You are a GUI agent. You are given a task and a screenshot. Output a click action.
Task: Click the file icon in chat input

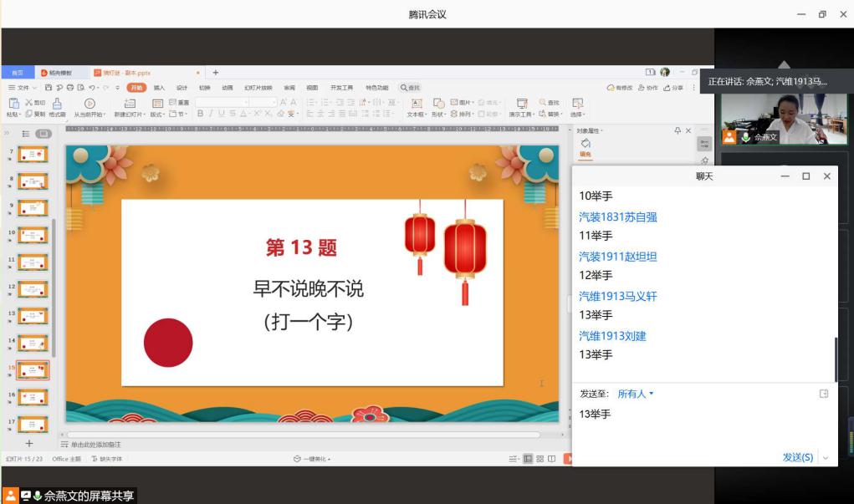(x=824, y=394)
